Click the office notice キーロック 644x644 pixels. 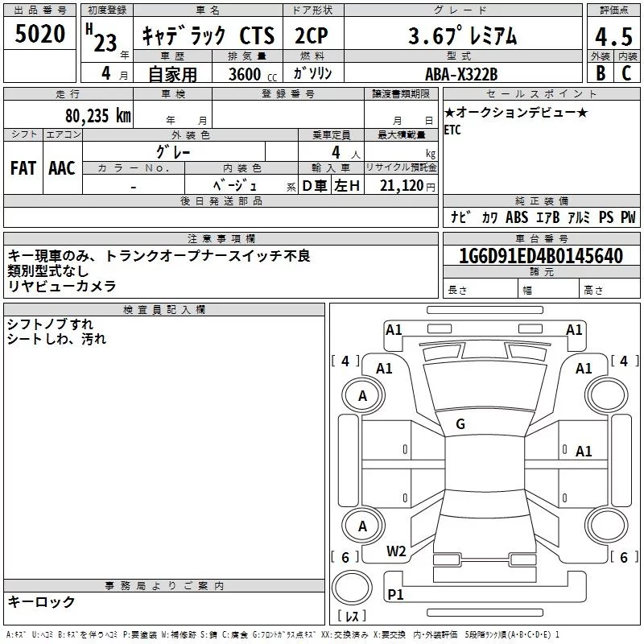(41, 601)
